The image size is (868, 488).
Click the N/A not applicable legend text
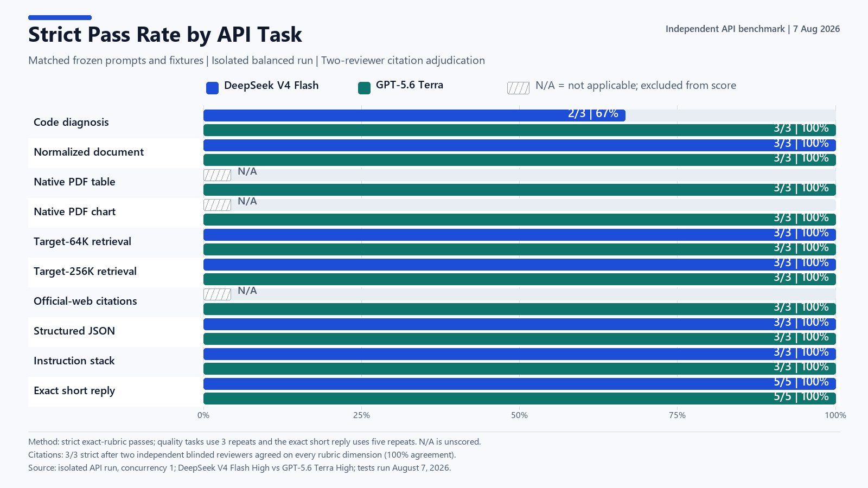coord(636,85)
